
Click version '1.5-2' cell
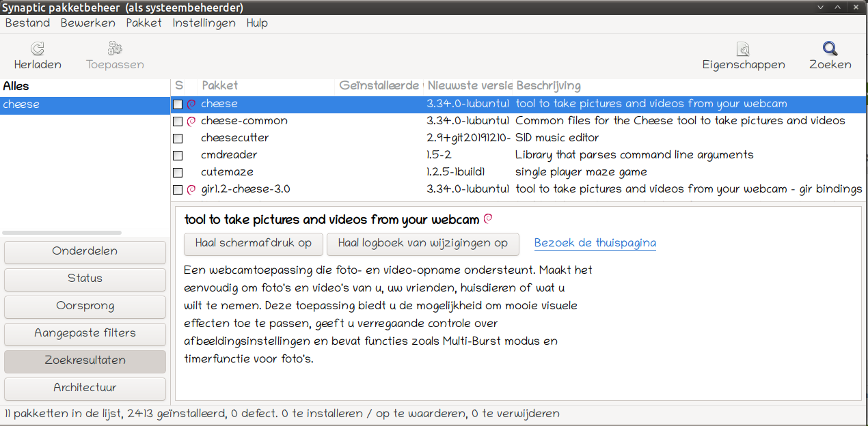[x=439, y=155]
